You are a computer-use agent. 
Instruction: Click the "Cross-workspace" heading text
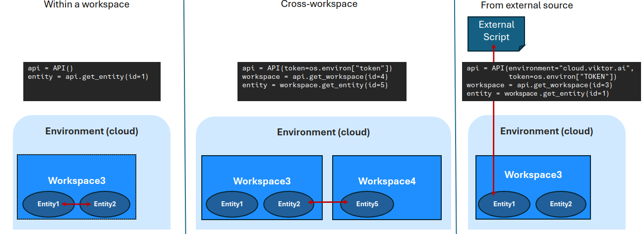click(319, 4)
